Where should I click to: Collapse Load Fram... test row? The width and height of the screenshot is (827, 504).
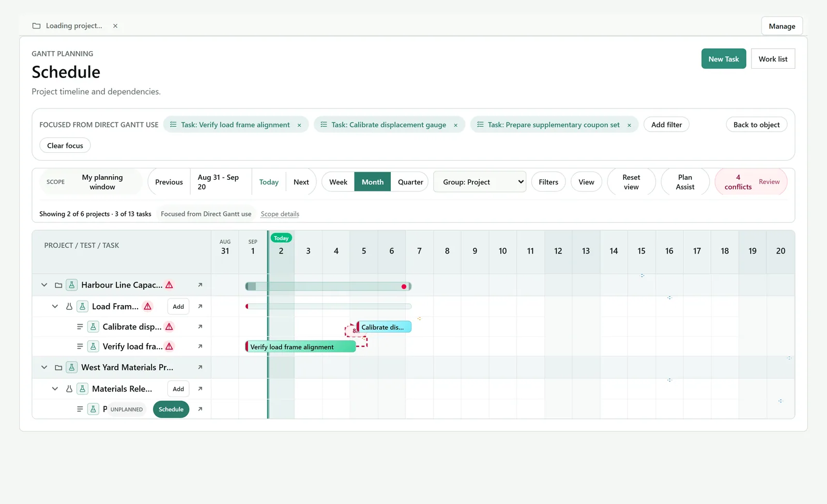[x=55, y=307]
